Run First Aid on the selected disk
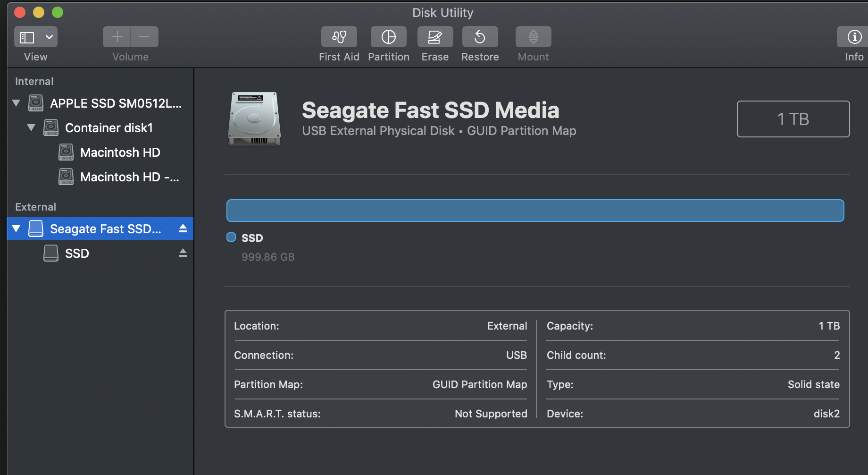Screen dimensions: 868x475 click(x=339, y=37)
